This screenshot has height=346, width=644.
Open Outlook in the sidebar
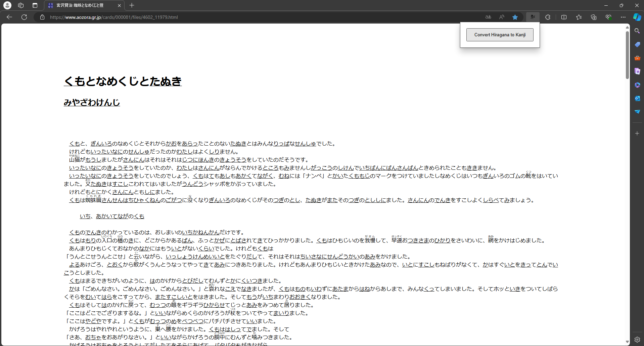[x=637, y=98]
